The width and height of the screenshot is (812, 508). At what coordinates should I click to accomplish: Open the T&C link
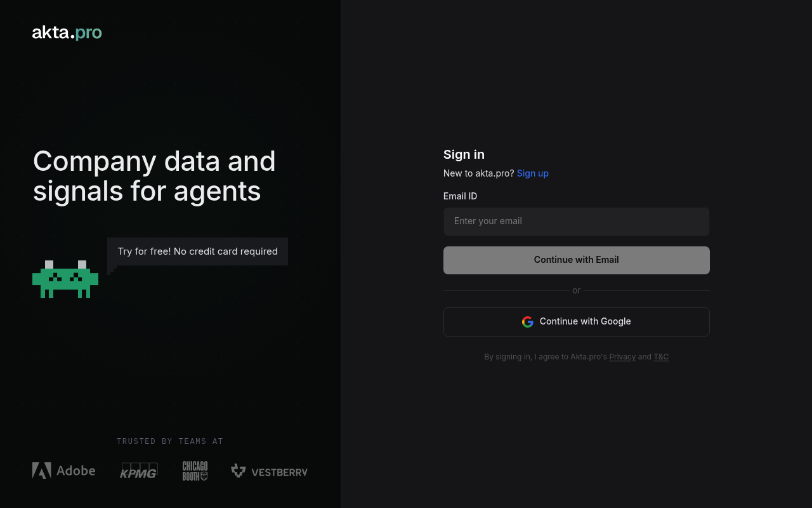click(661, 357)
